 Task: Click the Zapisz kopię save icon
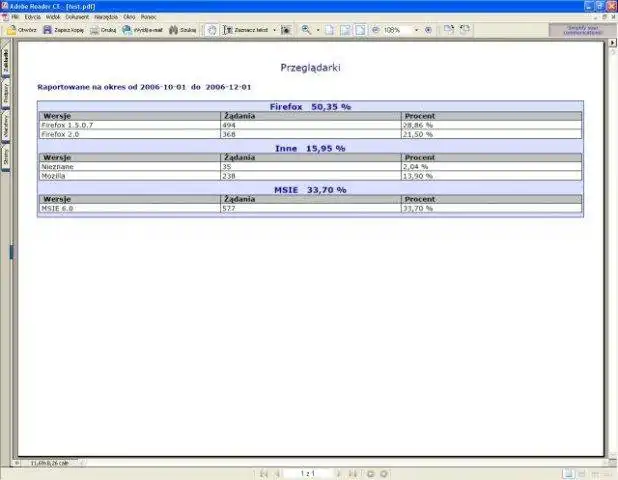point(47,30)
